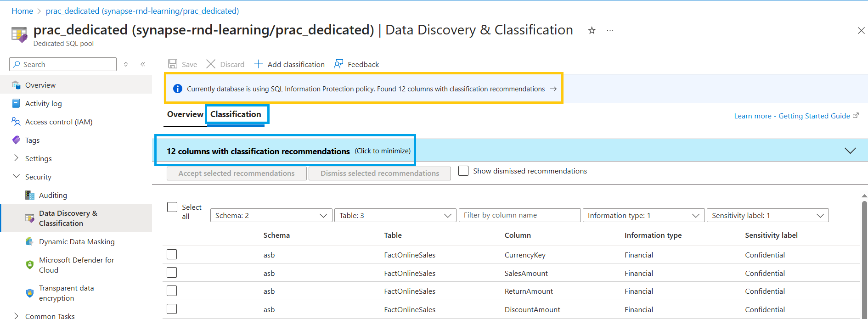Check the ReturnAmount row checkbox
This screenshot has height=319, width=868.
(172, 291)
